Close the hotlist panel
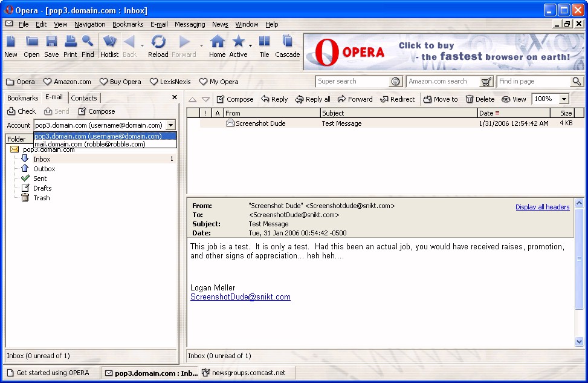The height and width of the screenshot is (383, 588). coord(175,97)
